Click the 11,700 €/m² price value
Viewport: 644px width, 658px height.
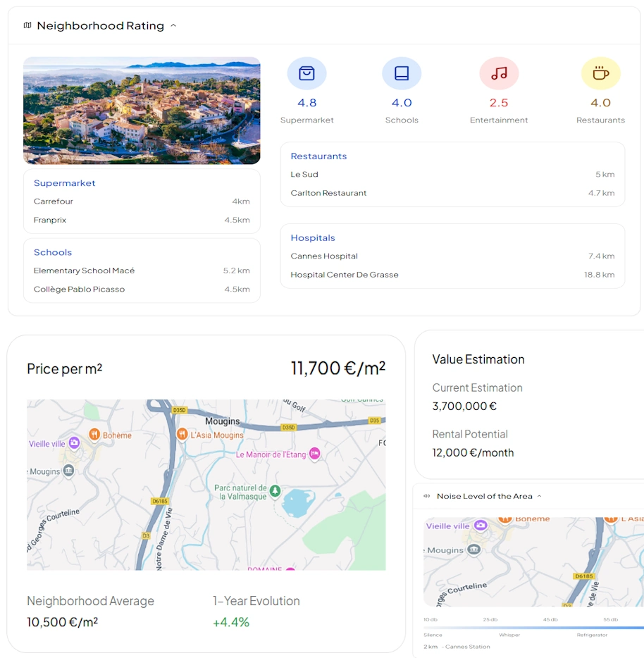[338, 368]
